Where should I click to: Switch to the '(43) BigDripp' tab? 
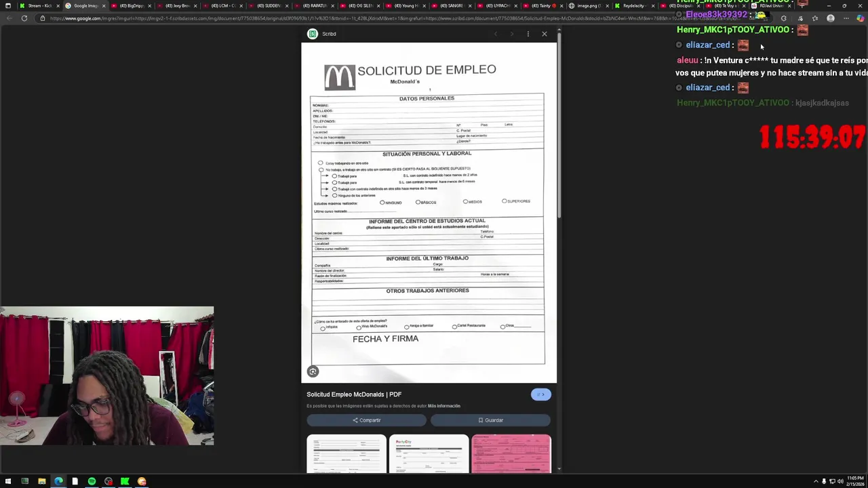tap(132, 5)
